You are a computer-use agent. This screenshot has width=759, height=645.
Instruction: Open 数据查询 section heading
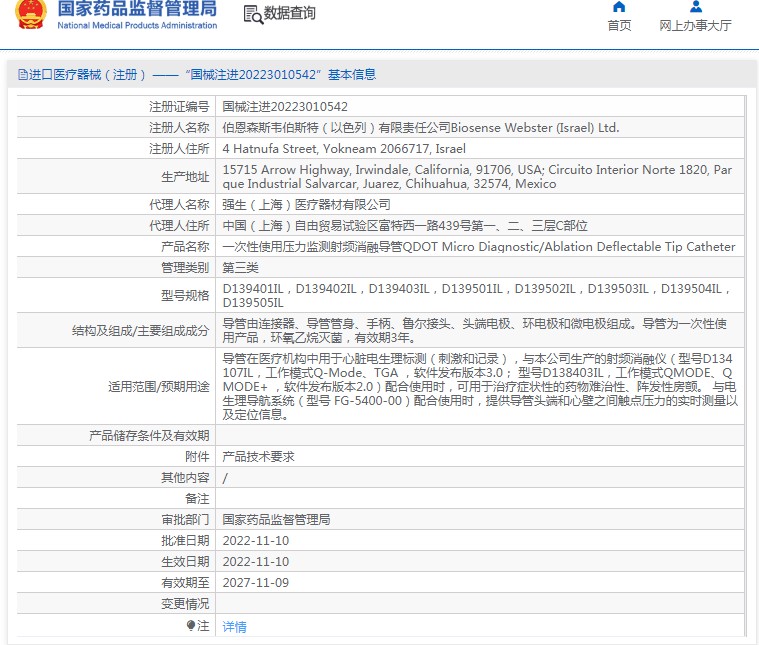[289, 13]
